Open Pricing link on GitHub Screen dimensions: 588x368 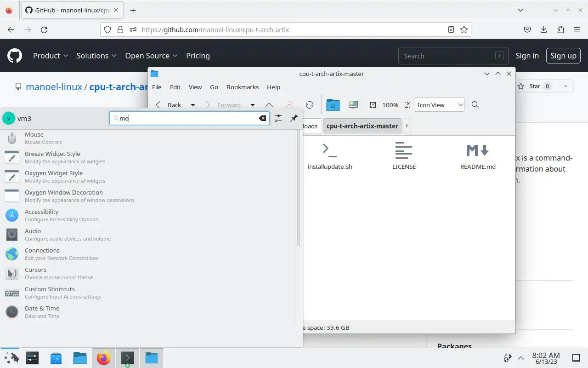pyautogui.click(x=198, y=56)
